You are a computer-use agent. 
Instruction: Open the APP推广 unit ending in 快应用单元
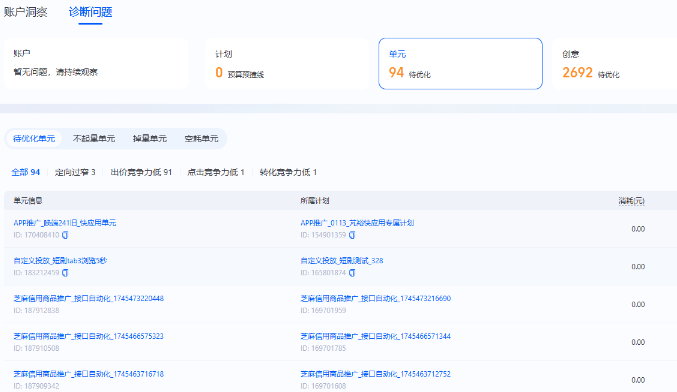(65, 223)
